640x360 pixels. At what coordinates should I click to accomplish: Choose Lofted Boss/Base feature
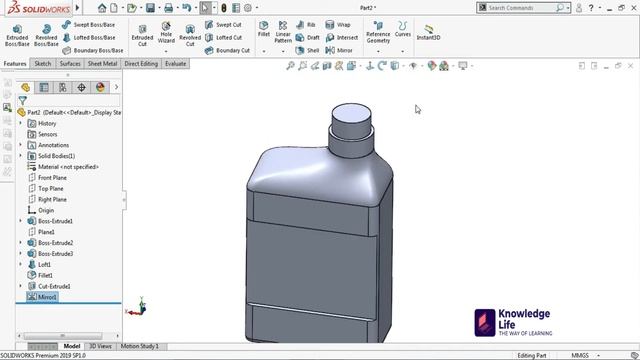(x=89, y=38)
